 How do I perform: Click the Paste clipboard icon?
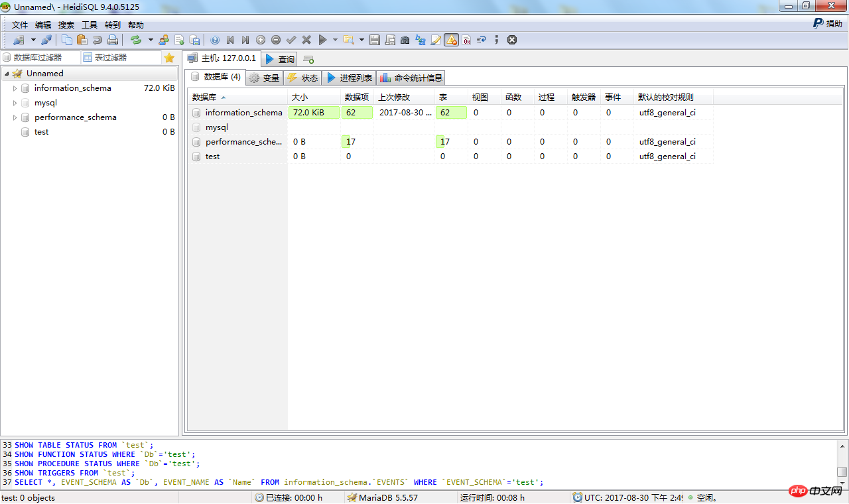(x=82, y=40)
